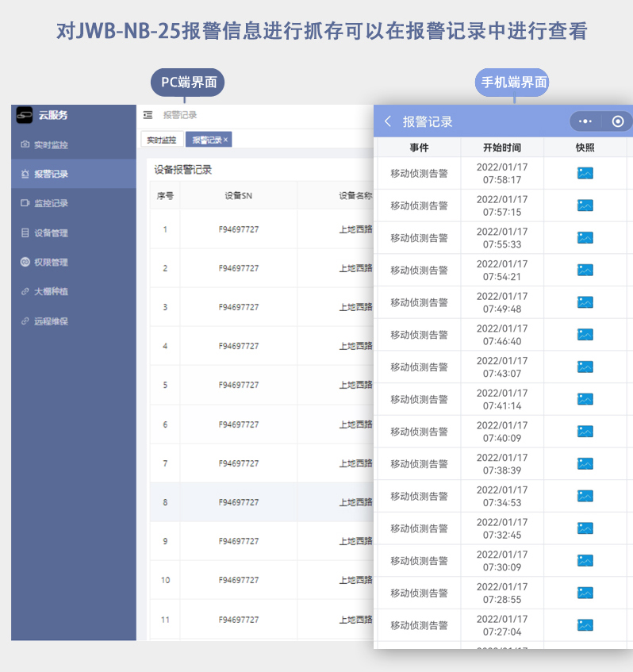
Task: Switch to the 实时监控 tab
Action: tap(162, 140)
